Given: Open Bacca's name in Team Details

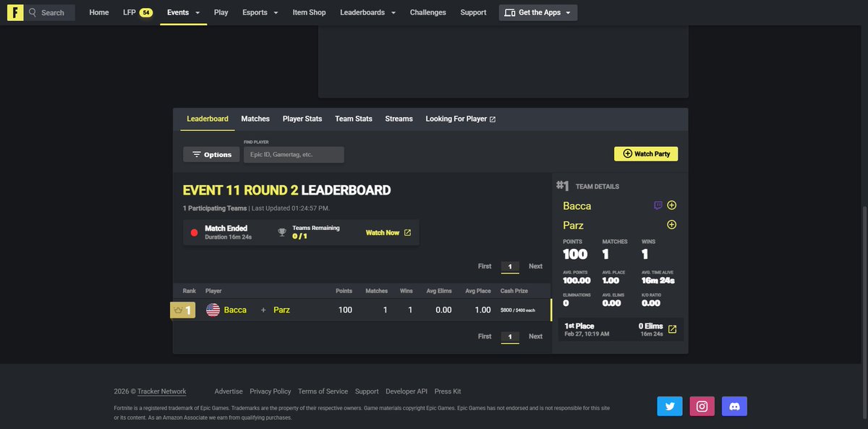Looking at the screenshot, I should click(x=577, y=206).
